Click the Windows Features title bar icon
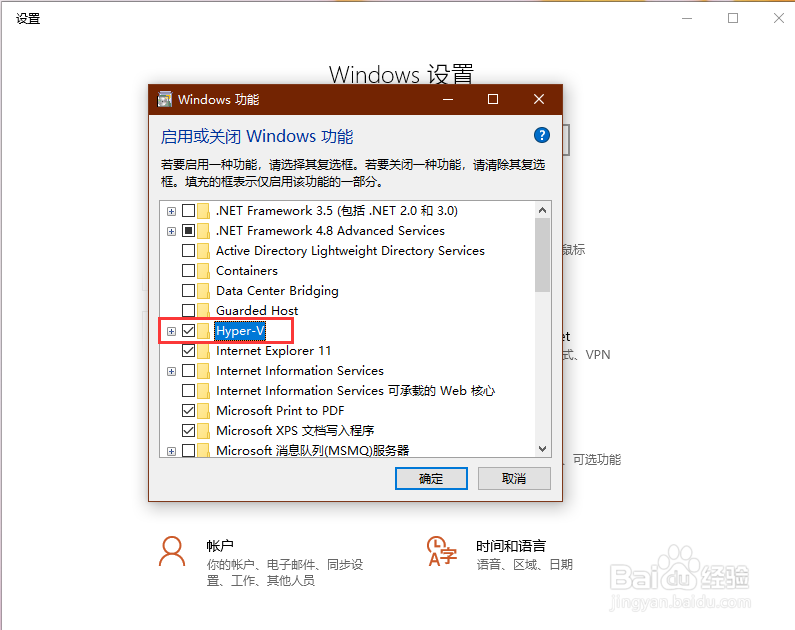This screenshot has height=630, width=795. [x=164, y=99]
